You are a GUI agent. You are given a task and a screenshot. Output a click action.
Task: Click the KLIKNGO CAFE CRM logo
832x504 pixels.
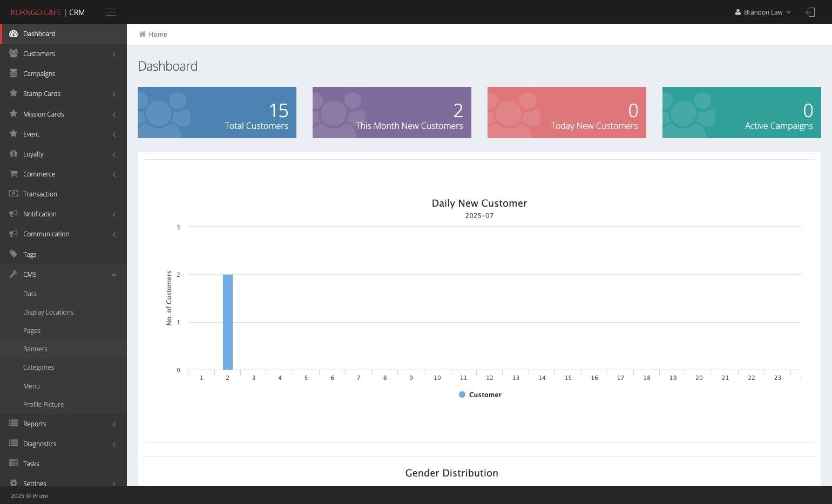[x=48, y=12]
